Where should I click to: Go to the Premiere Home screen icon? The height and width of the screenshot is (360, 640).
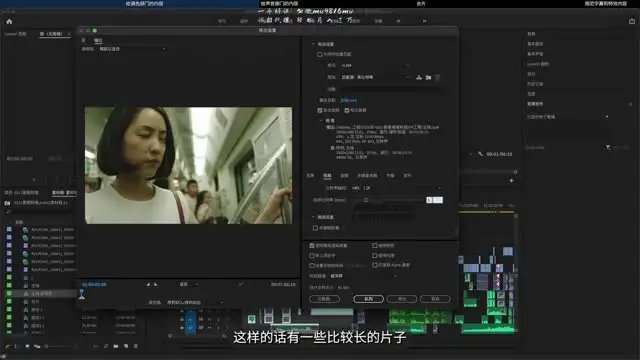(x=9, y=21)
